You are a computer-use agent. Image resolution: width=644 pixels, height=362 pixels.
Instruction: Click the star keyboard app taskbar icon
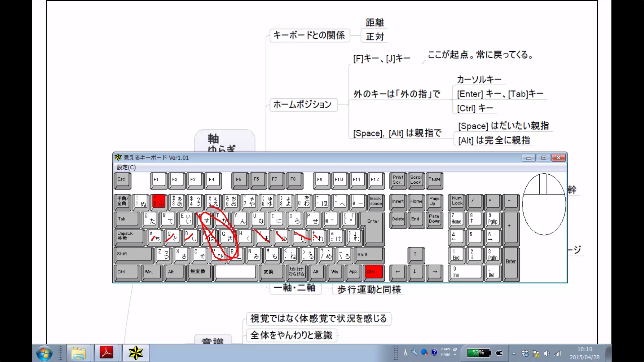click(136, 353)
